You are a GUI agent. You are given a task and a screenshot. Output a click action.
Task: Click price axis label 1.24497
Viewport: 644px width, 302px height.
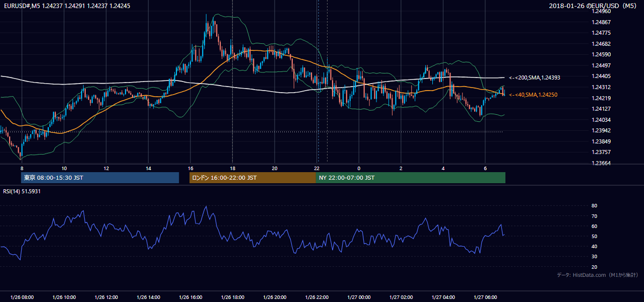[601, 65]
